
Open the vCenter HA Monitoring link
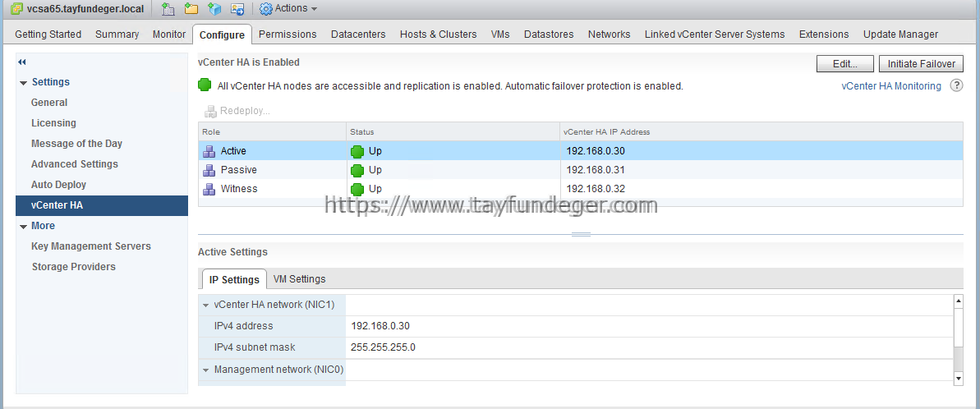(891, 86)
